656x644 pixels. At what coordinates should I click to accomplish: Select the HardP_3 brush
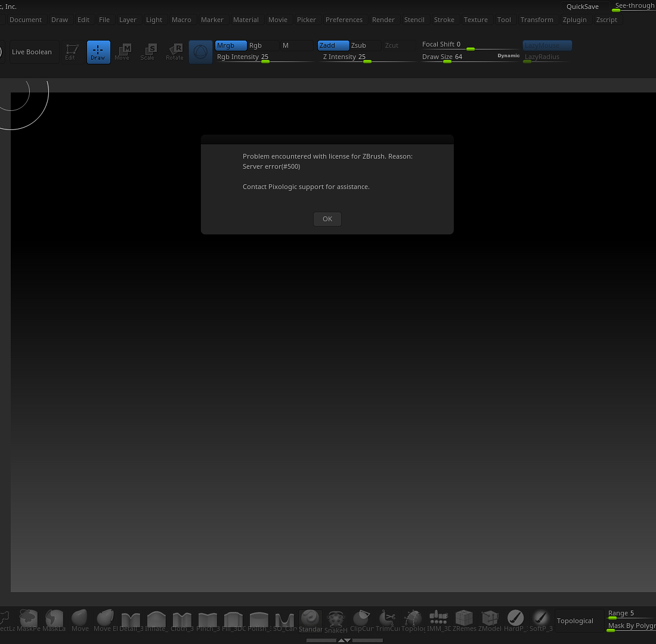tap(515, 620)
